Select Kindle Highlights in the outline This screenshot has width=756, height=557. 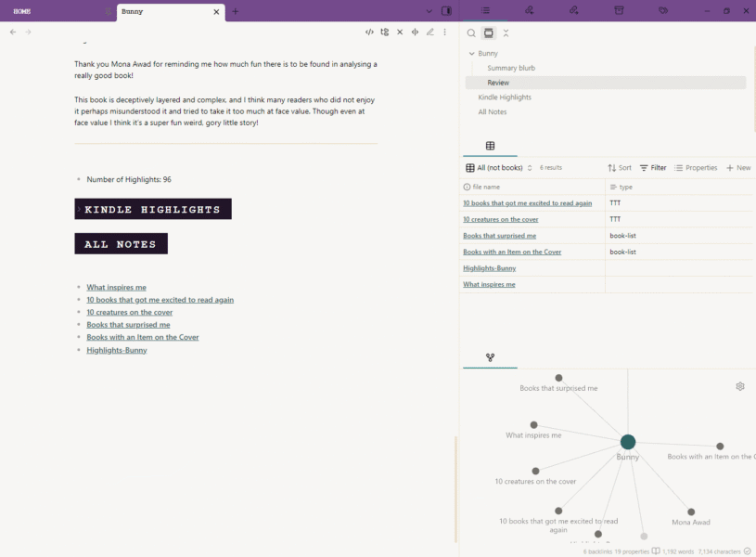tap(505, 97)
